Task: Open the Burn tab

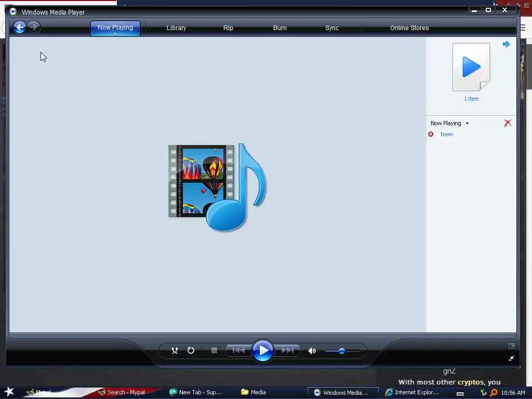Action: pyautogui.click(x=280, y=28)
